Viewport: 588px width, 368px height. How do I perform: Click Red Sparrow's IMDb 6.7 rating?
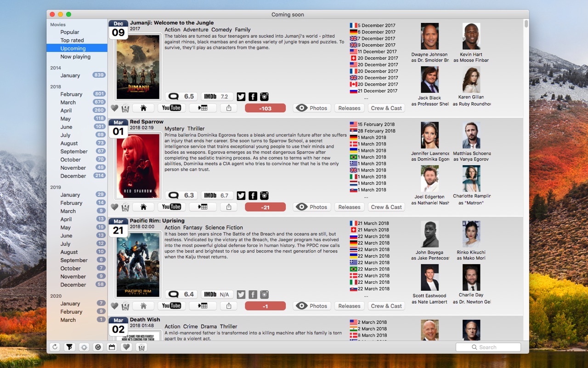[x=217, y=195]
